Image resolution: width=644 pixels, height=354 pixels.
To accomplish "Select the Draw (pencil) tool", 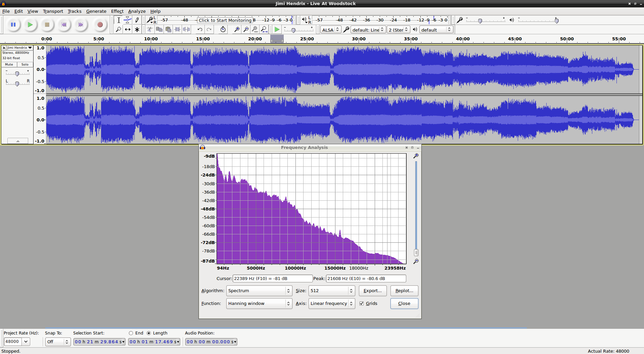I will (x=137, y=20).
